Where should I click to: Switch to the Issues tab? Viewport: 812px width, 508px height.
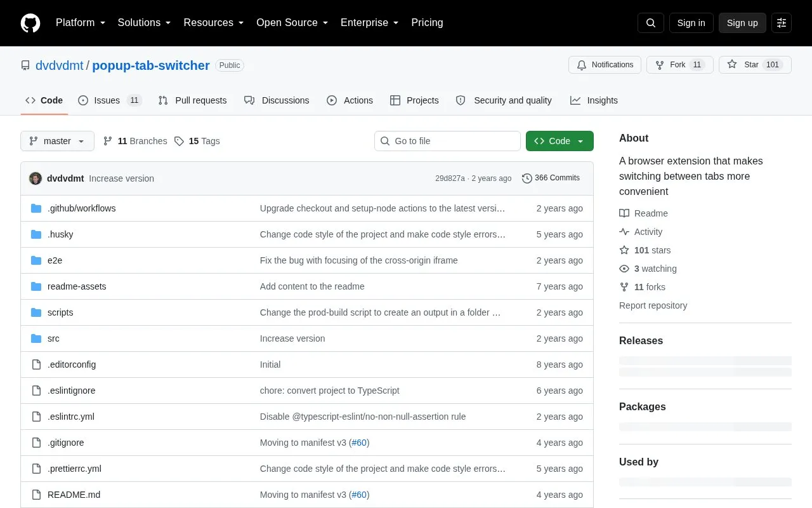[110, 100]
